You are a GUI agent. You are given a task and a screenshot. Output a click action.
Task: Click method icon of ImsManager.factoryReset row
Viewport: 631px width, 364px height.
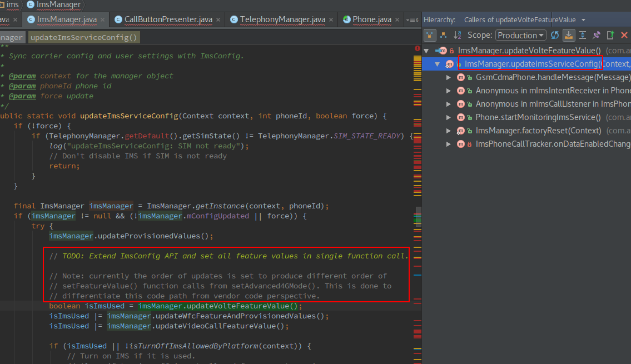[461, 131]
